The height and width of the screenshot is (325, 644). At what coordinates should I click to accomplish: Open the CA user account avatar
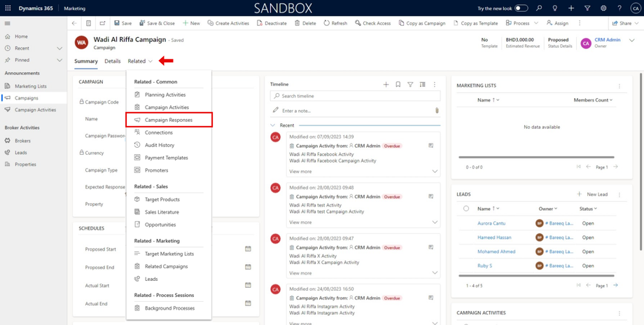pyautogui.click(x=635, y=8)
